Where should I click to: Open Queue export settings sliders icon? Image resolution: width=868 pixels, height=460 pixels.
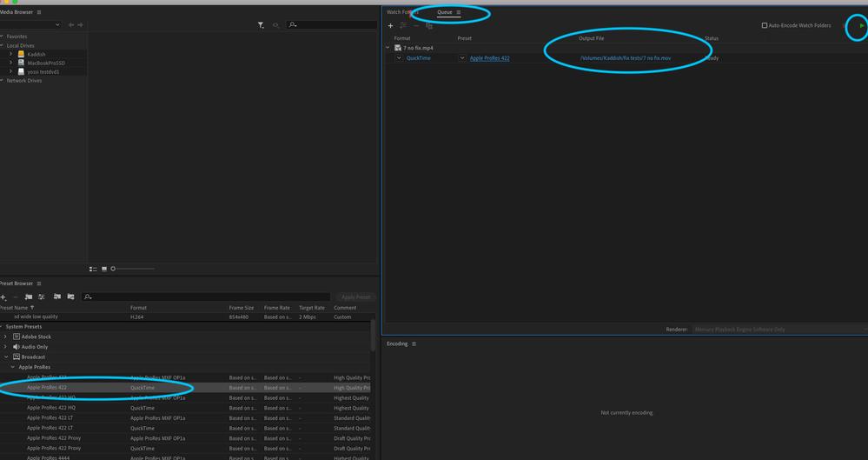pos(403,26)
